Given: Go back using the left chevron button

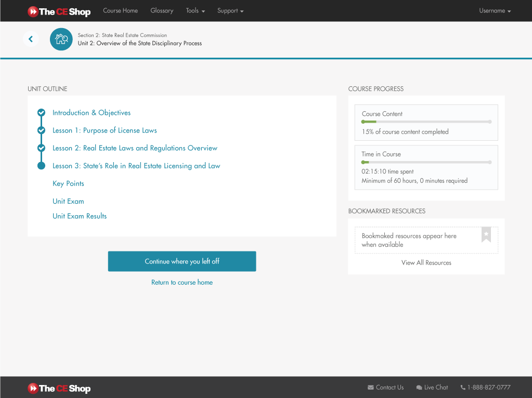Looking at the screenshot, I should 31,39.
